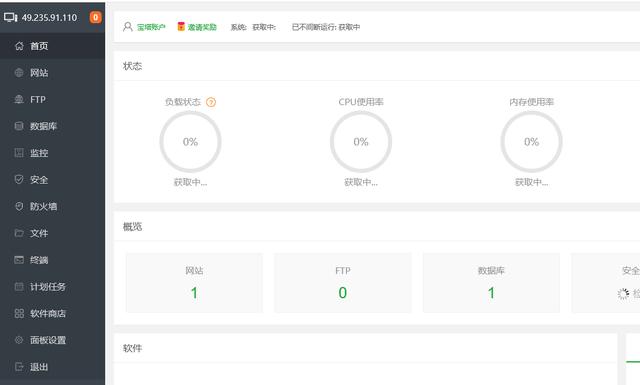Click the grid icon beside 软件商店
The height and width of the screenshot is (385, 640).
(x=19, y=314)
